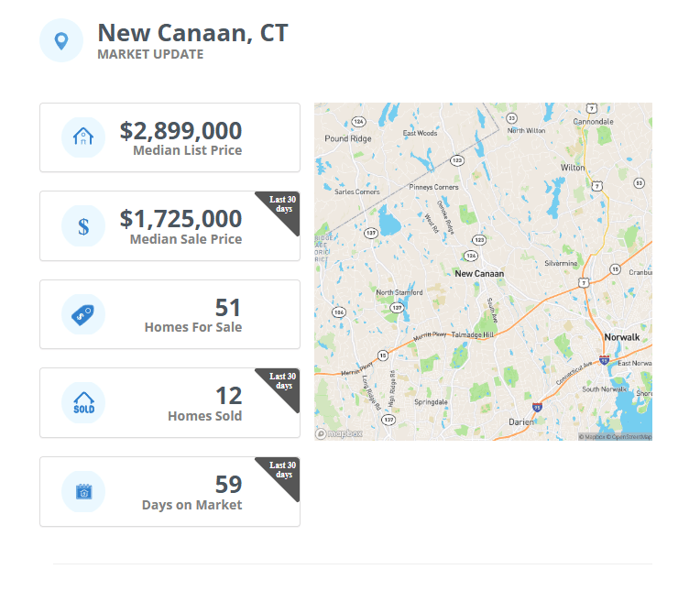Click the house icon for Median List Price
700x591 pixels.
(83, 137)
